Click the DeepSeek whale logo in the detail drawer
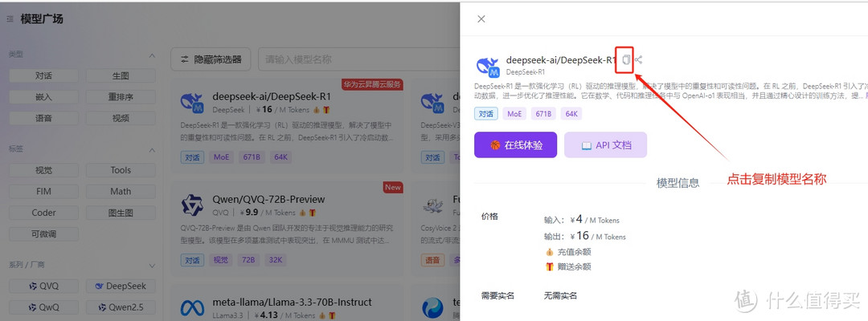The height and width of the screenshot is (321, 868). point(488,67)
